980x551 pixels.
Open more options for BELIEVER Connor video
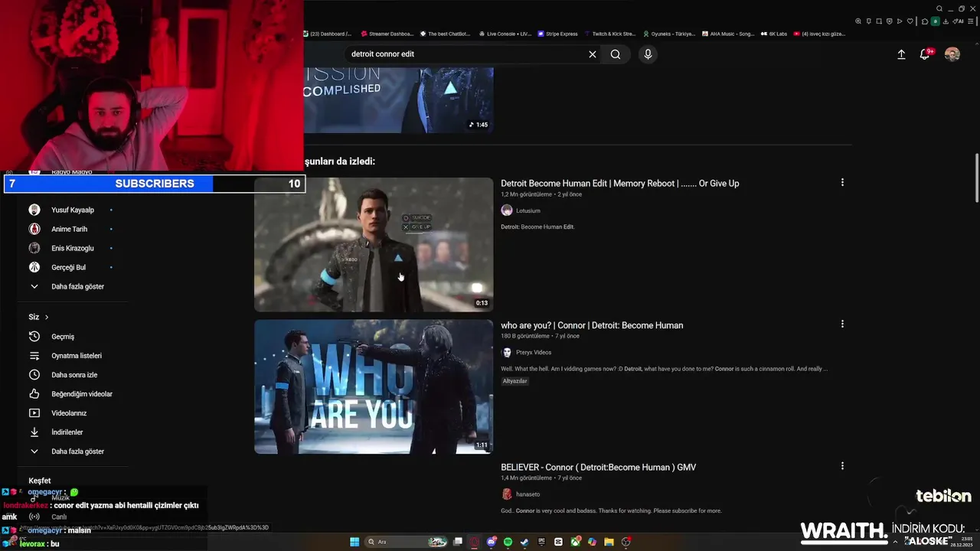coord(842,466)
